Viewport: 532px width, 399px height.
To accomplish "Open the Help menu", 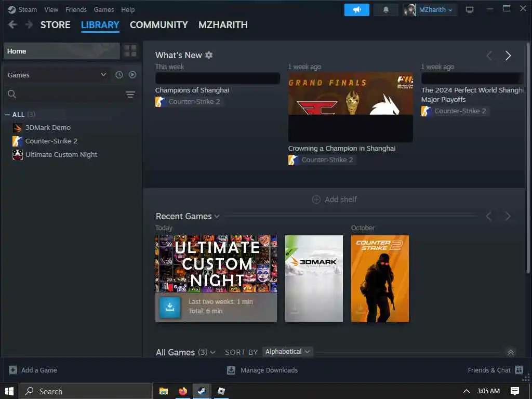I will coord(128,9).
